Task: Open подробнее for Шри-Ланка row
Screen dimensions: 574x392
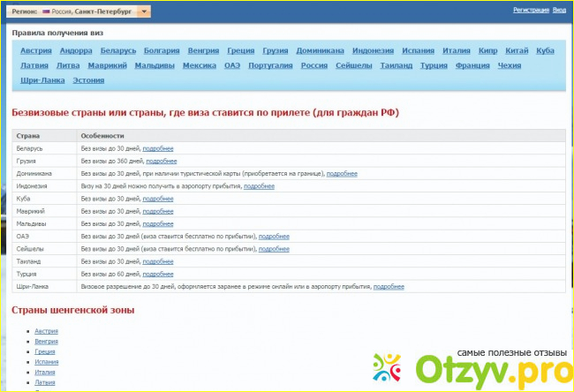Action: (389, 287)
